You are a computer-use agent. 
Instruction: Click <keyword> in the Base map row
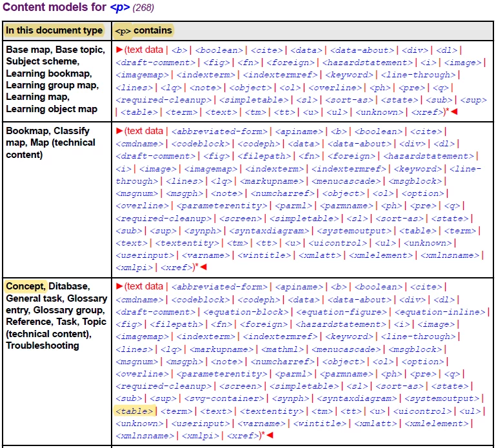click(349, 75)
